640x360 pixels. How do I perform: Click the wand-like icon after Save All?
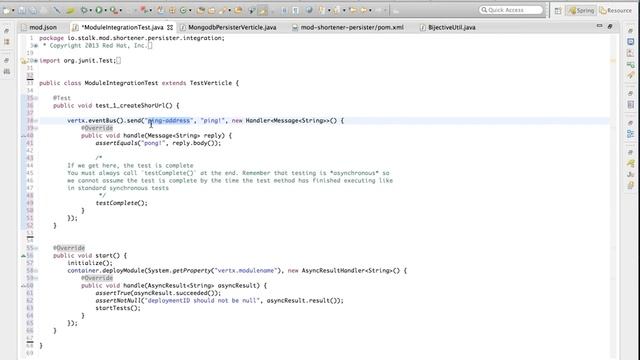point(57,10)
